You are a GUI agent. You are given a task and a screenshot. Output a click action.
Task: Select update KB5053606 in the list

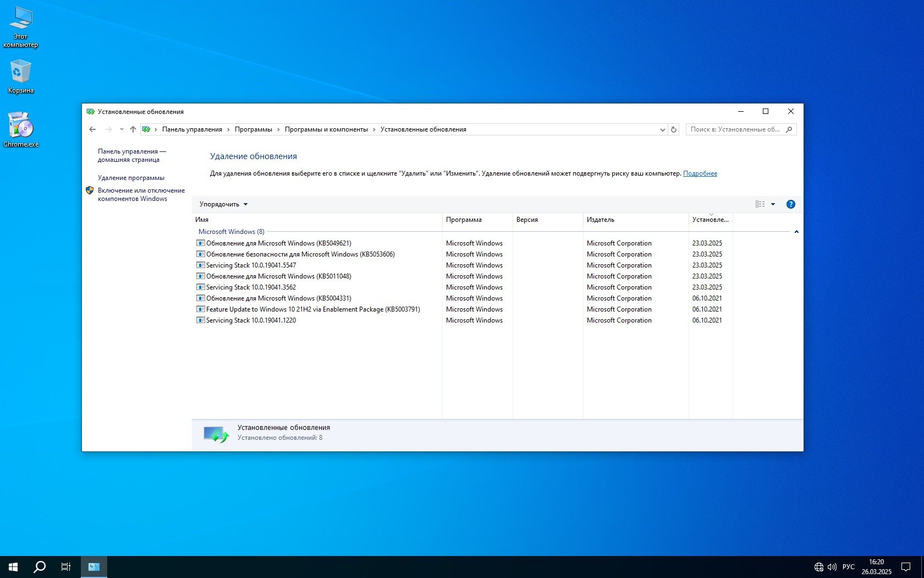click(300, 254)
